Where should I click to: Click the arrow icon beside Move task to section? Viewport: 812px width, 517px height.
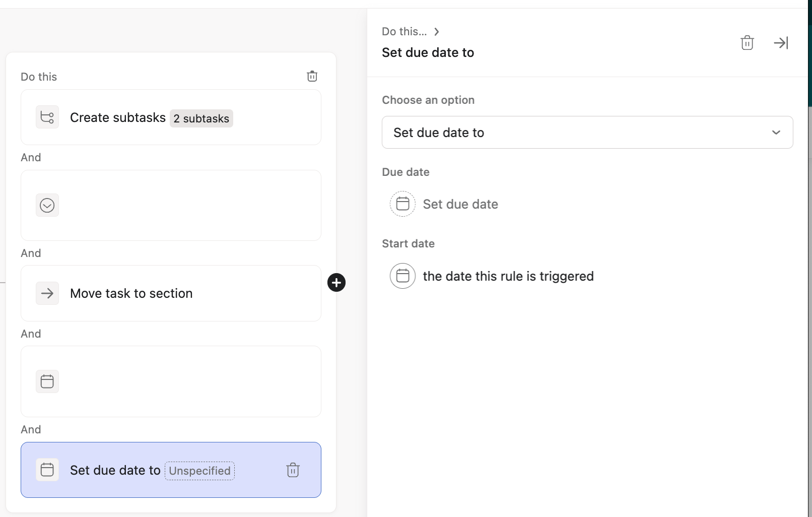47,293
